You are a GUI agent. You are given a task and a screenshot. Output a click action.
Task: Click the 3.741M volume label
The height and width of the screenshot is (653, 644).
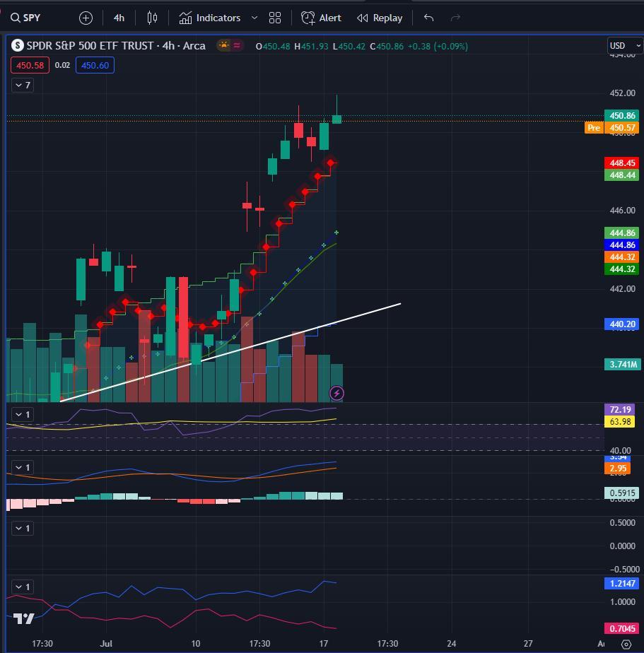click(x=623, y=365)
